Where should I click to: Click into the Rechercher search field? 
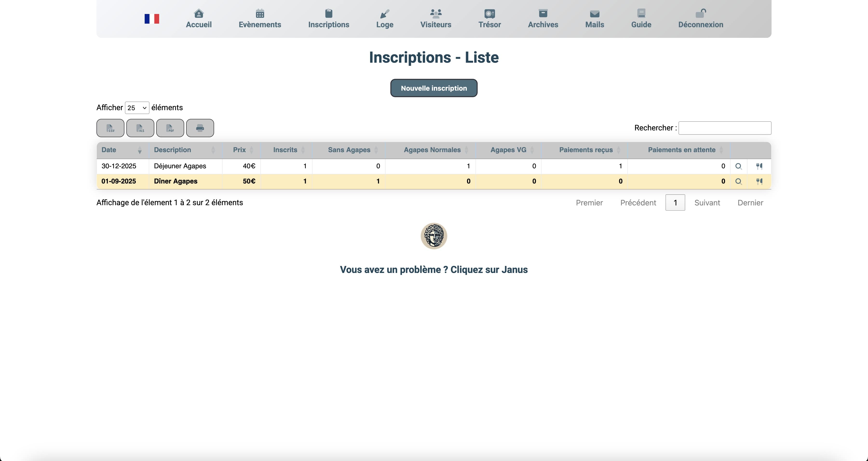pyautogui.click(x=725, y=128)
